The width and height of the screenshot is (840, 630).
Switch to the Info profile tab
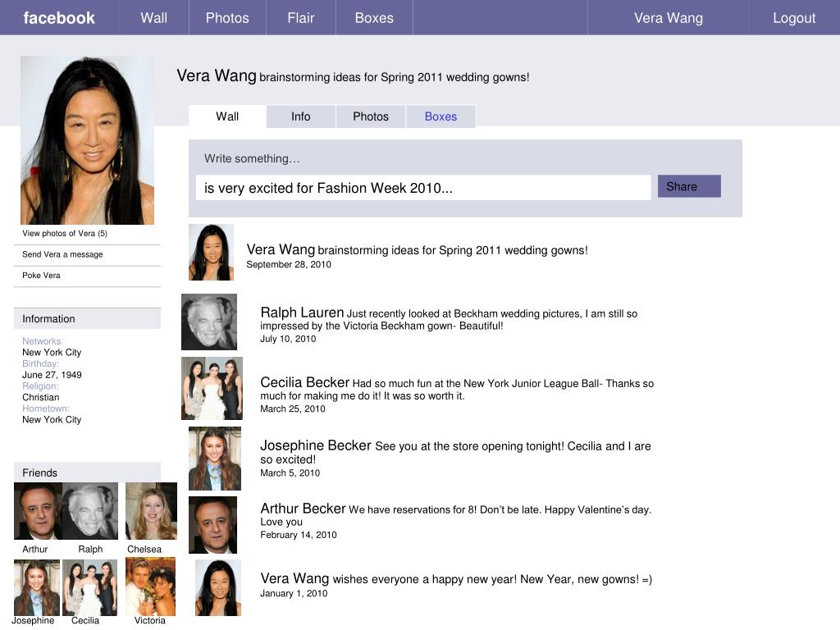tap(300, 116)
